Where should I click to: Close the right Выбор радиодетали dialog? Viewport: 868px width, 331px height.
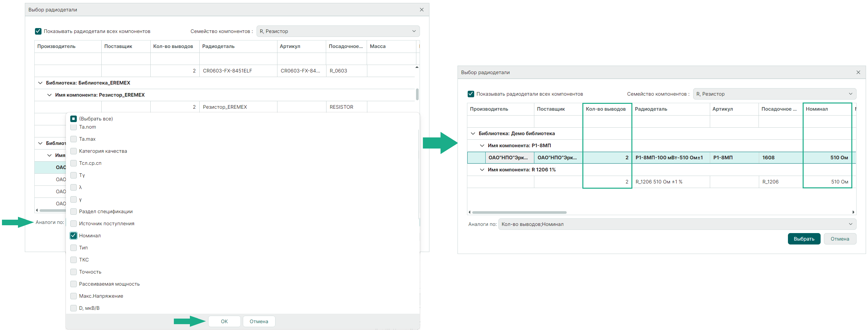858,72
